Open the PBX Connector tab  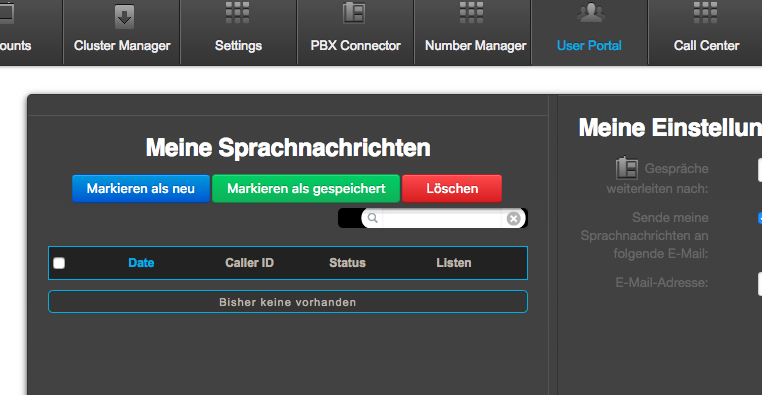pyautogui.click(x=355, y=32)
